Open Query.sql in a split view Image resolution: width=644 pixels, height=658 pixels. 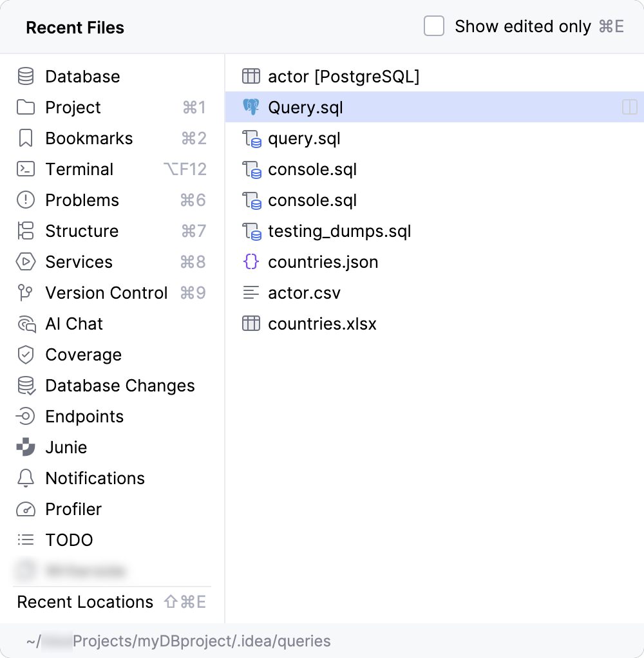(629, 108)
